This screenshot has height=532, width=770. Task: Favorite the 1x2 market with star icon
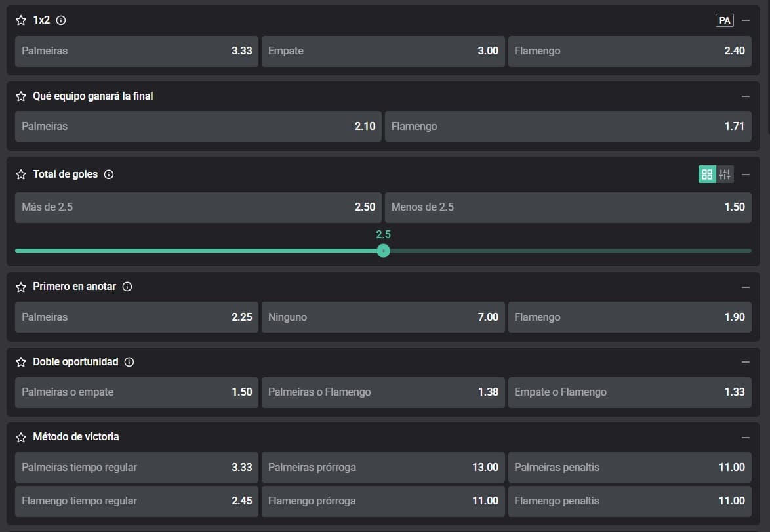click(x=21, y=20)
